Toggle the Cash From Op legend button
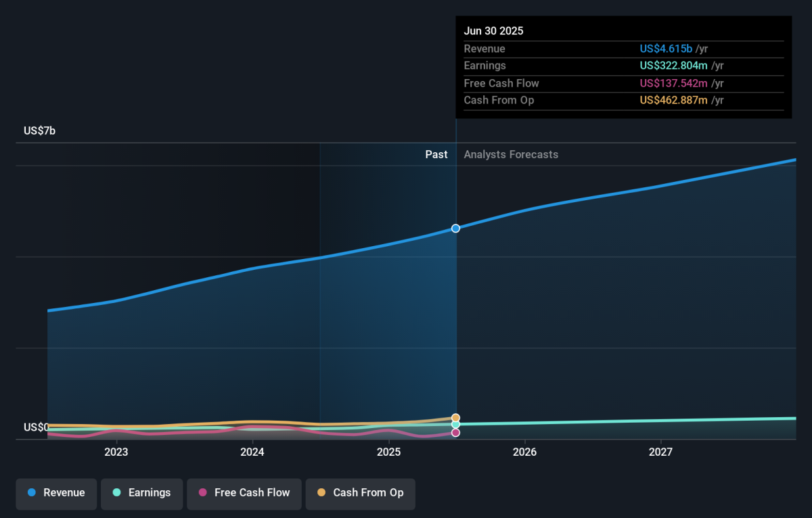The height and width of the screenshot is (518, 812). click(x=360, y=493)
